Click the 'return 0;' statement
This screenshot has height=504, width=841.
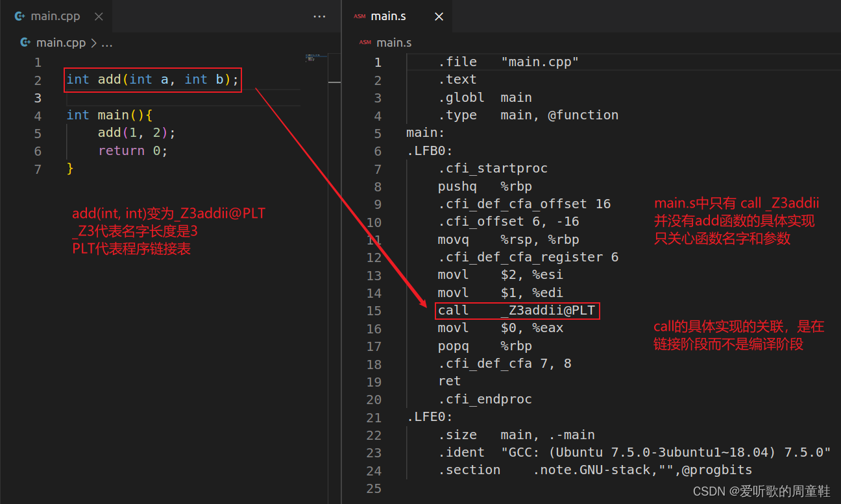(133, 150)
